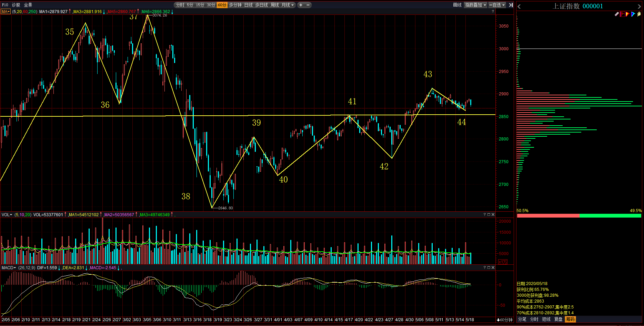
Task: Click the x1万 volume unit box
Action: tap(503, 262)
